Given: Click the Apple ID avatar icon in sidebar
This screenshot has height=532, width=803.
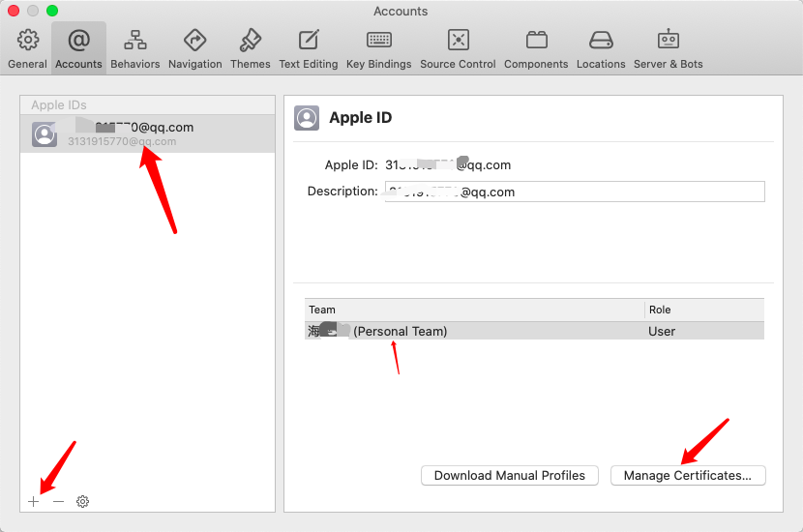Looking at the screenshot, I should point(45,134).
